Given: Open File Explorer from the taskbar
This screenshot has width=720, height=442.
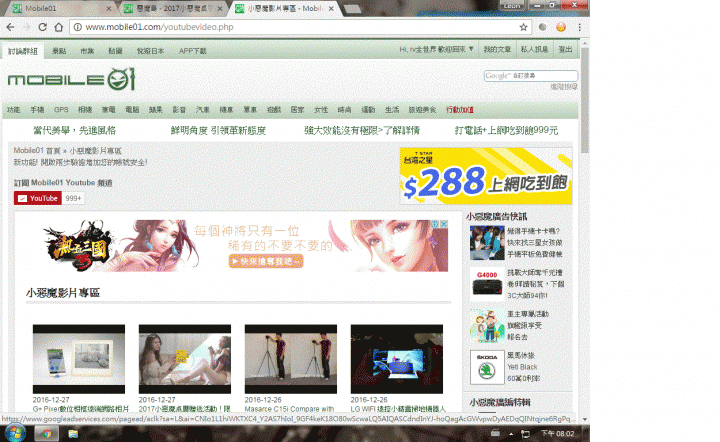Looking at the screenshot, I should coord(73,433).
